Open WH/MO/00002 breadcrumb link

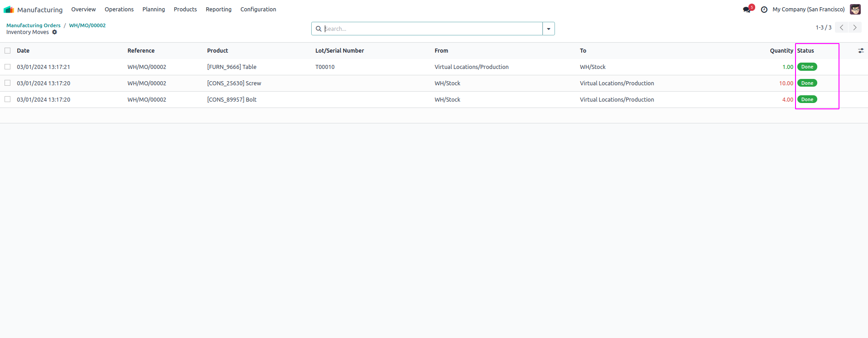point(87,25)
